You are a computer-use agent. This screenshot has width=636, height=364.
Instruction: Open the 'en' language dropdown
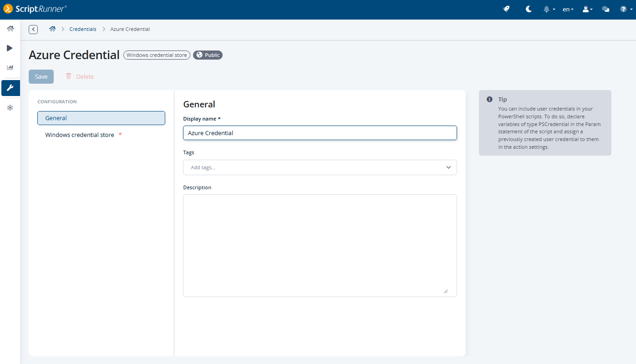(568, 9)
